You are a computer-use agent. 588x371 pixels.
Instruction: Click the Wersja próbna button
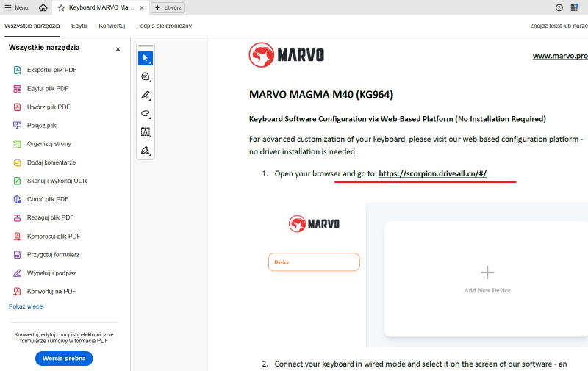coord(64,359)
